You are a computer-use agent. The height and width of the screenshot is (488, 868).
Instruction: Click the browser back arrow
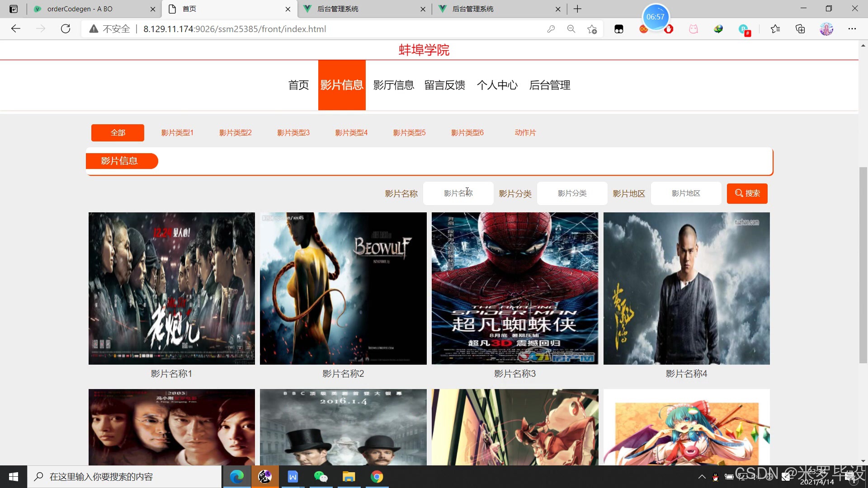tap(16, 29)
